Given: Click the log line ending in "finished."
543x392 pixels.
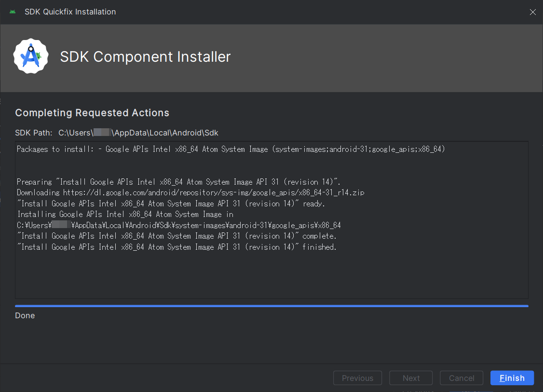Looking at the screenshot, I should click(x=177, y=247).
